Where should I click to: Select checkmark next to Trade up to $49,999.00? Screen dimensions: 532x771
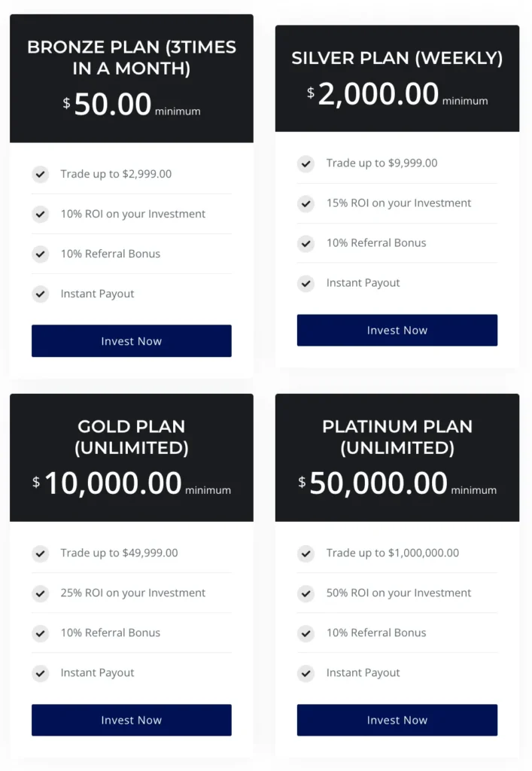coord(41,553)
